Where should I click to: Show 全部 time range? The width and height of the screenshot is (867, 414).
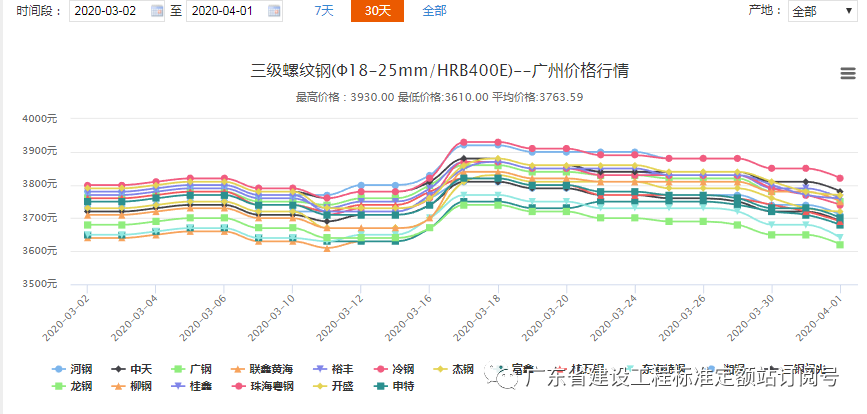[x=434, y=11]
